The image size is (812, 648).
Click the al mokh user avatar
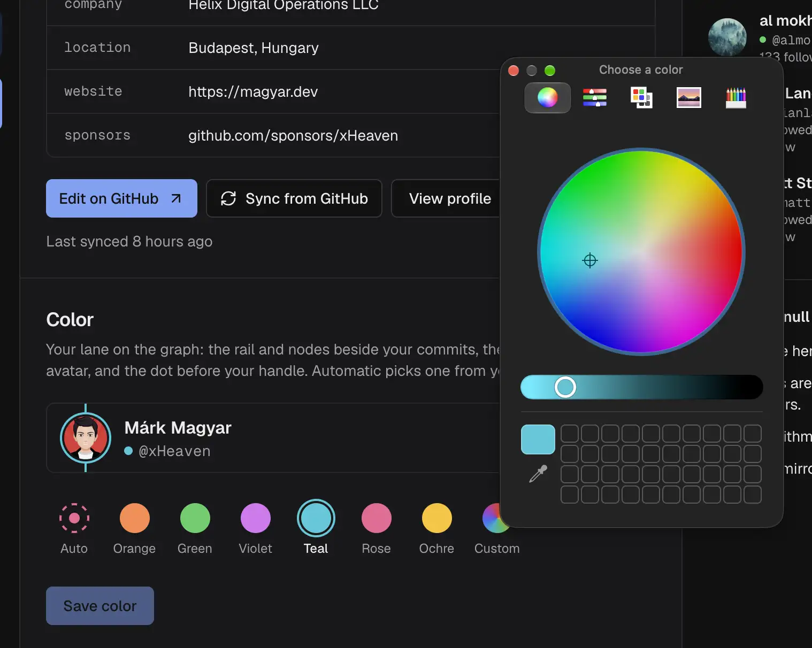point(727,37)
